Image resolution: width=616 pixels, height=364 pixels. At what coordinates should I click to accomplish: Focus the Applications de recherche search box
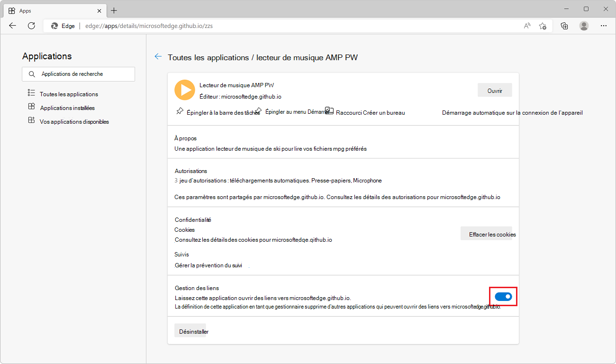(x=78, y=74)
